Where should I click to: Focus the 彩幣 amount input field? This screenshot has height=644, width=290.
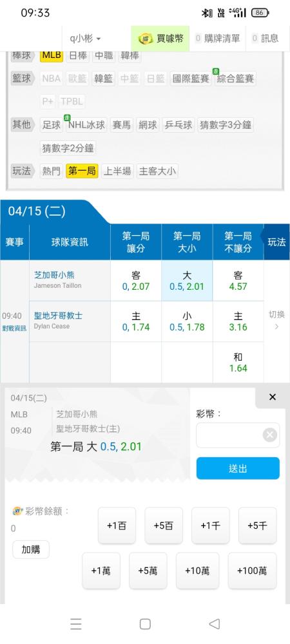(238, 435)
